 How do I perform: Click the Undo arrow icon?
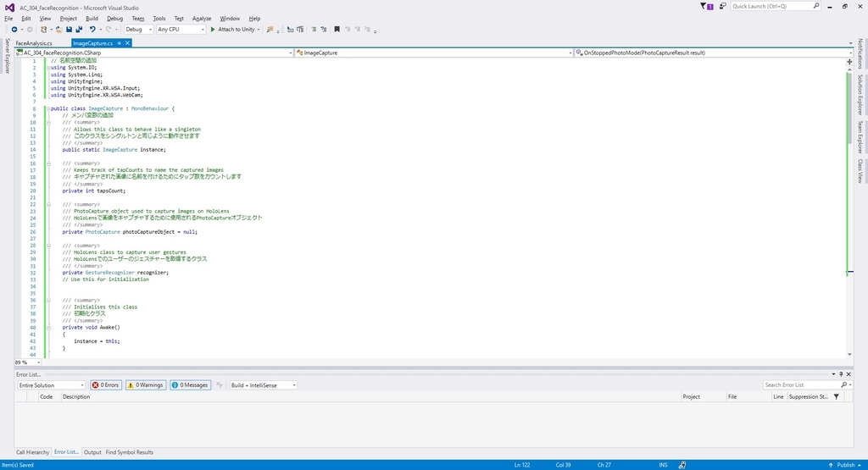point(92,30)
